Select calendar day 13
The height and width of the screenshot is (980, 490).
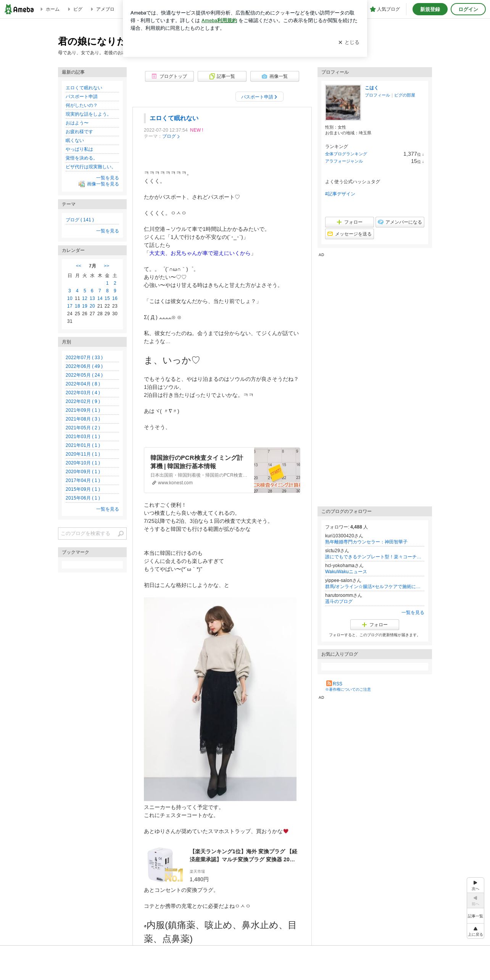[x=92, y=298]
